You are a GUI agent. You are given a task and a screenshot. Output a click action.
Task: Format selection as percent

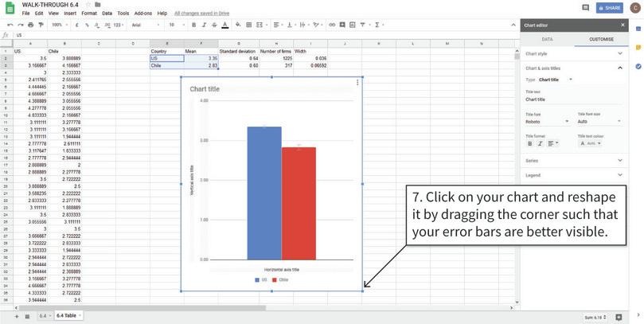tap(87, 25)
